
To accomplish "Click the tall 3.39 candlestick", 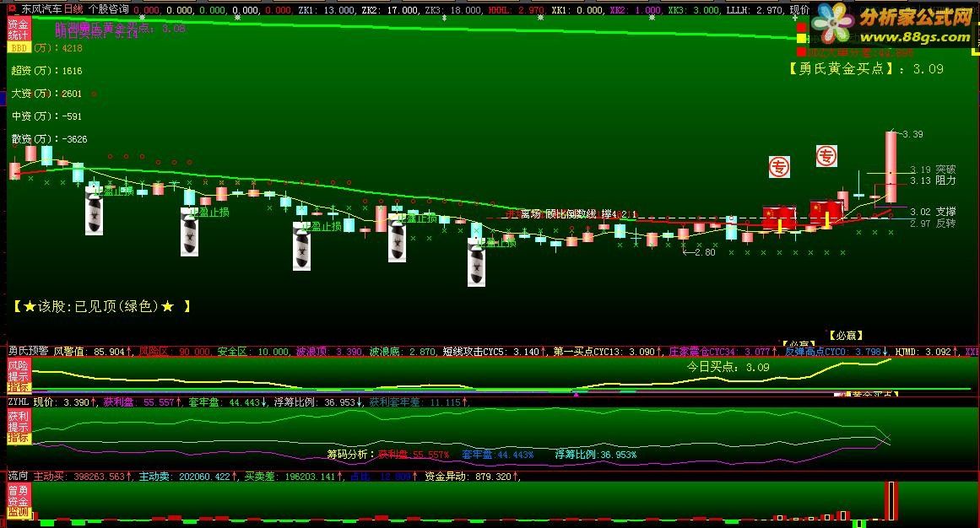I will click(891, 167).
